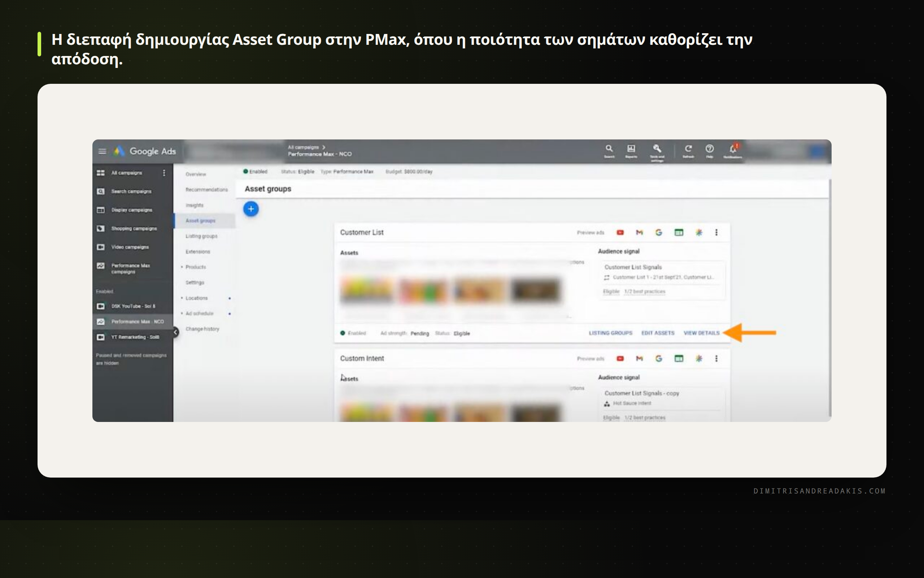924x578 pixels.
Task: Open the Notifications bell icon
Action: [733, 151]
